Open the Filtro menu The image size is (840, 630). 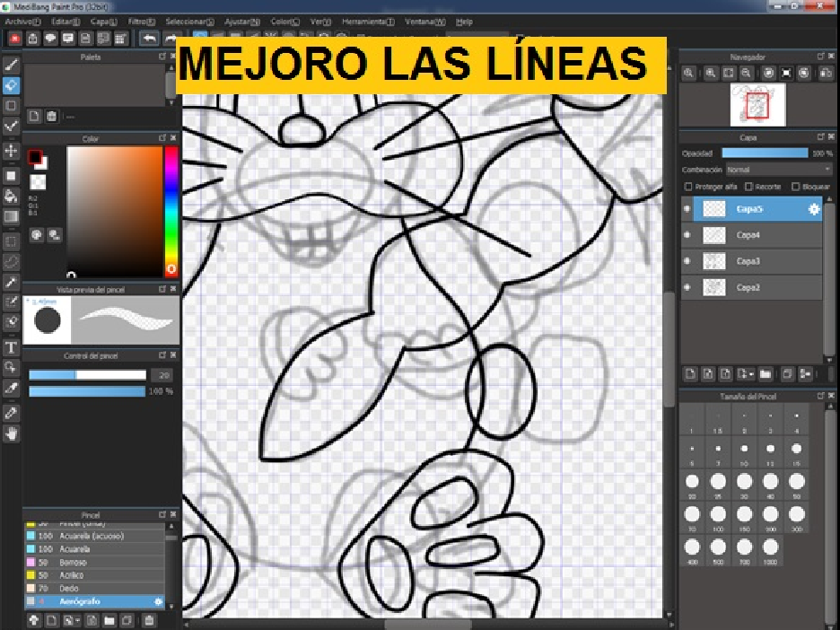(142, 22)
